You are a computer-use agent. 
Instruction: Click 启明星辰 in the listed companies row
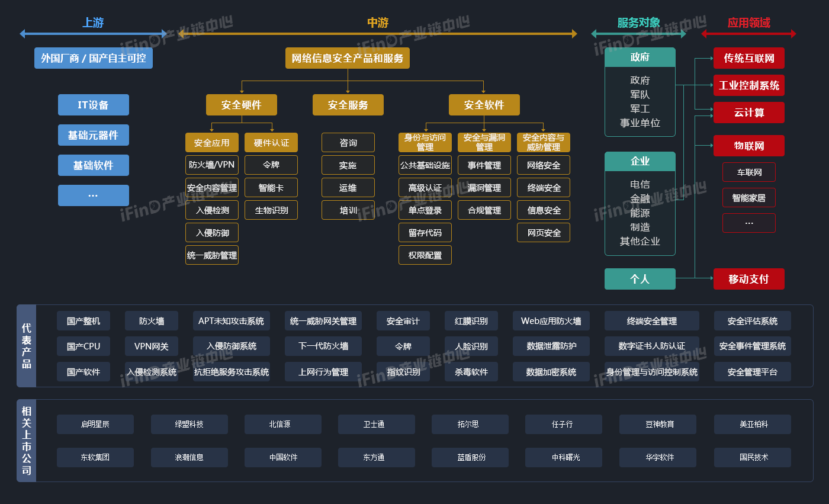(x=95, y=424)
